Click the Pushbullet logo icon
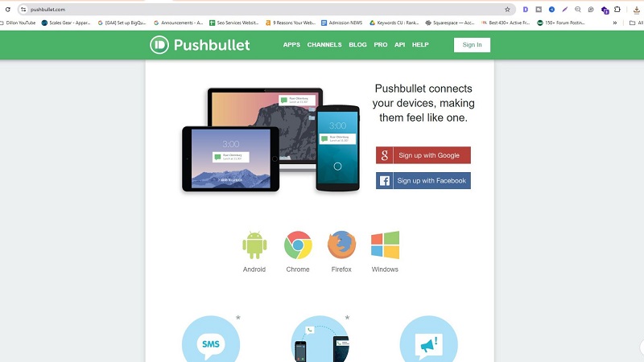Viewport: 644px width, 362px height. coord(159,45)
